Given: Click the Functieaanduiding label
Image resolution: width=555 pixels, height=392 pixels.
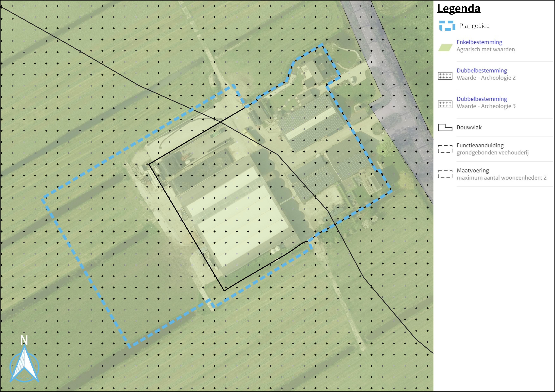Looking at the screenshot, I should pos(480,145).
